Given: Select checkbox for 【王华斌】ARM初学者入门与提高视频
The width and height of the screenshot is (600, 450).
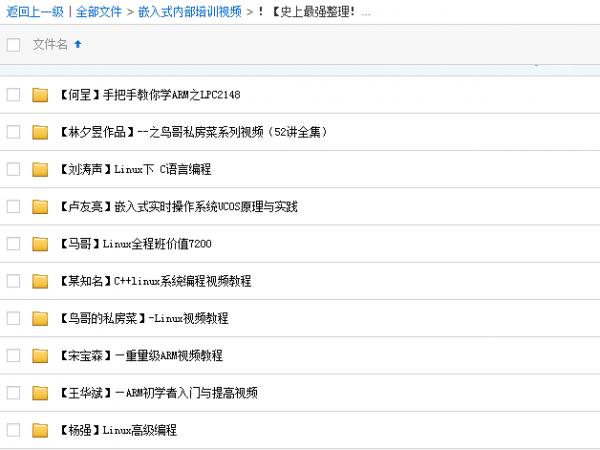Looking at the screenshot, I should (13, 392).
